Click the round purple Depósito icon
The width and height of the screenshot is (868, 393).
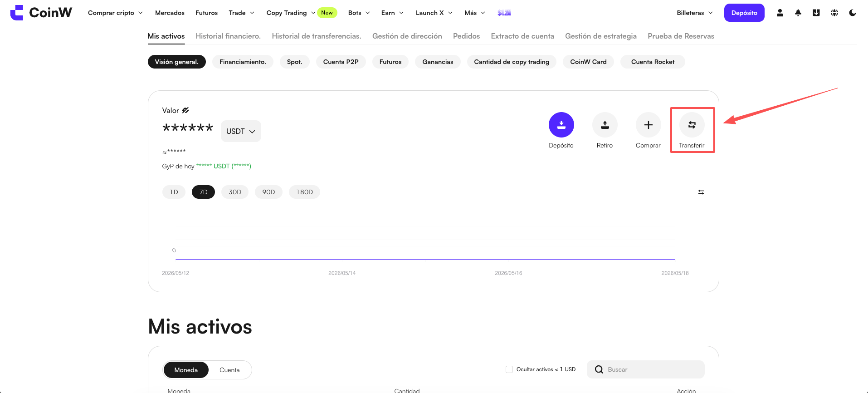coord(561,125)
